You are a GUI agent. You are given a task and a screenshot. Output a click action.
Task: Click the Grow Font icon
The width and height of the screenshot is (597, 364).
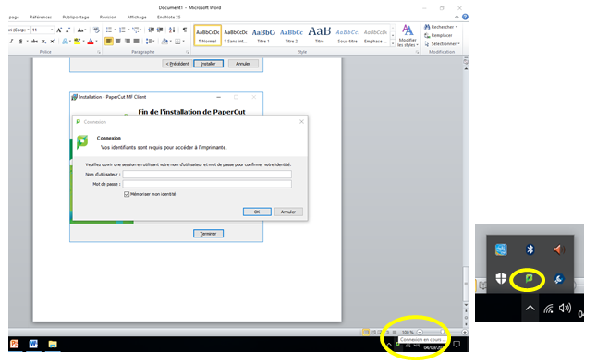[x=59, y=30]
